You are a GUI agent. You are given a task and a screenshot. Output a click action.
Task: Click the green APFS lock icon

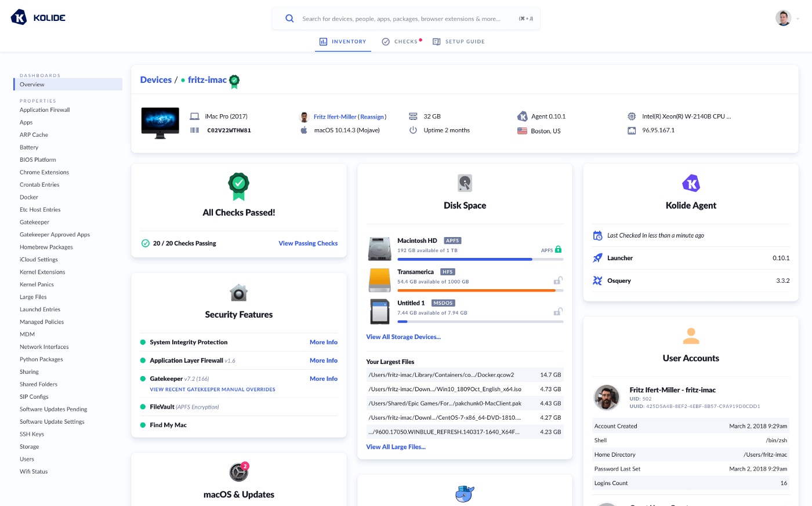click(558, 249)
